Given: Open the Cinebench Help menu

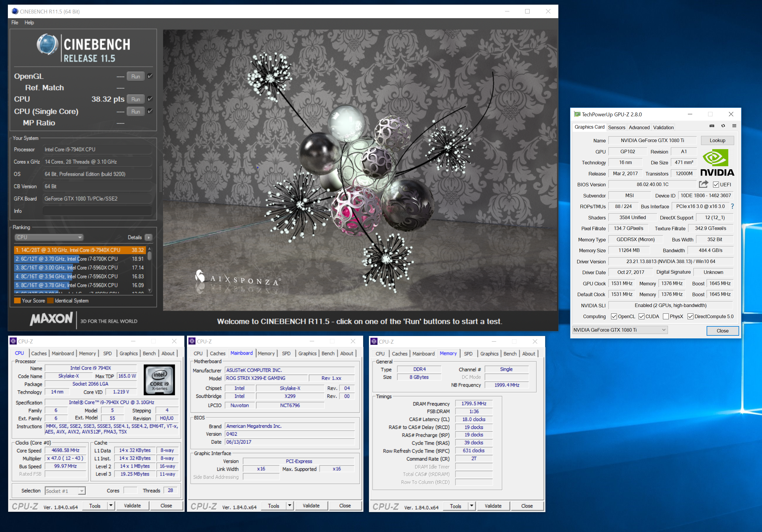Looking at the screenshot, I should (29, 23).
